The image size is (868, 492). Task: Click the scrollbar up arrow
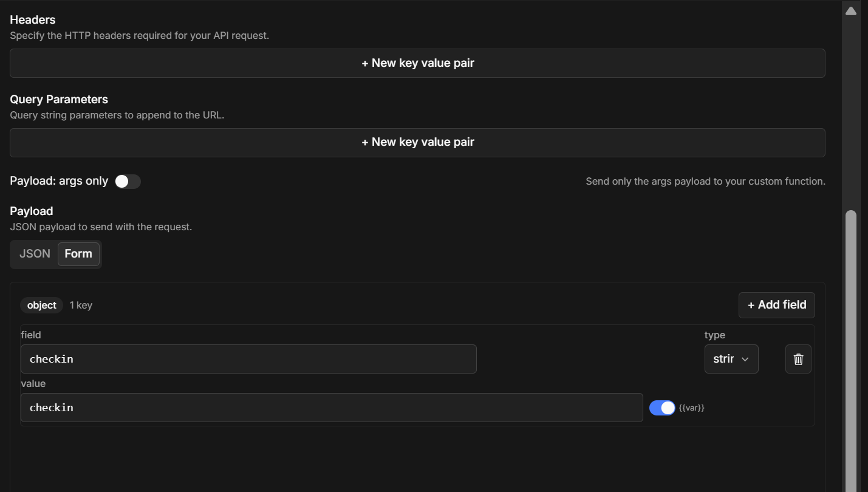850,11
